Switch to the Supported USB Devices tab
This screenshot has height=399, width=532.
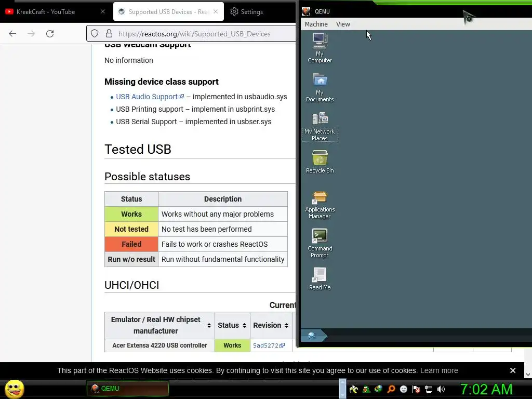(168, 11)
